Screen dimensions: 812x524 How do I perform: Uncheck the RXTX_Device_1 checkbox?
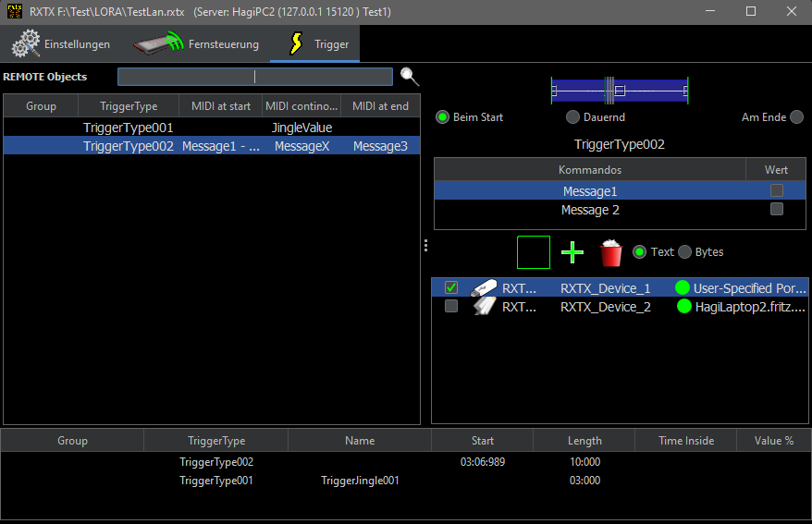tap(451, 288)
